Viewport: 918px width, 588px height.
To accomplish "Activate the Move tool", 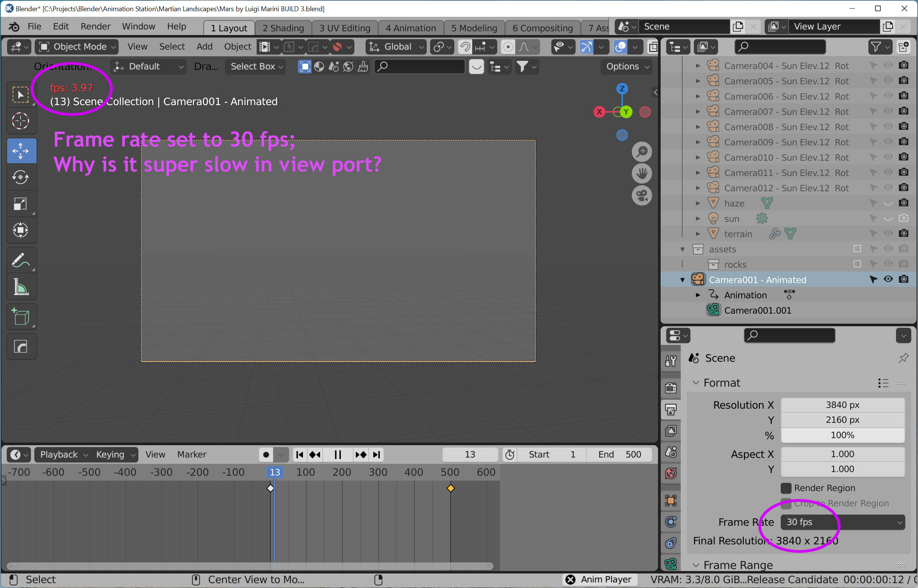I will (21, 151).
